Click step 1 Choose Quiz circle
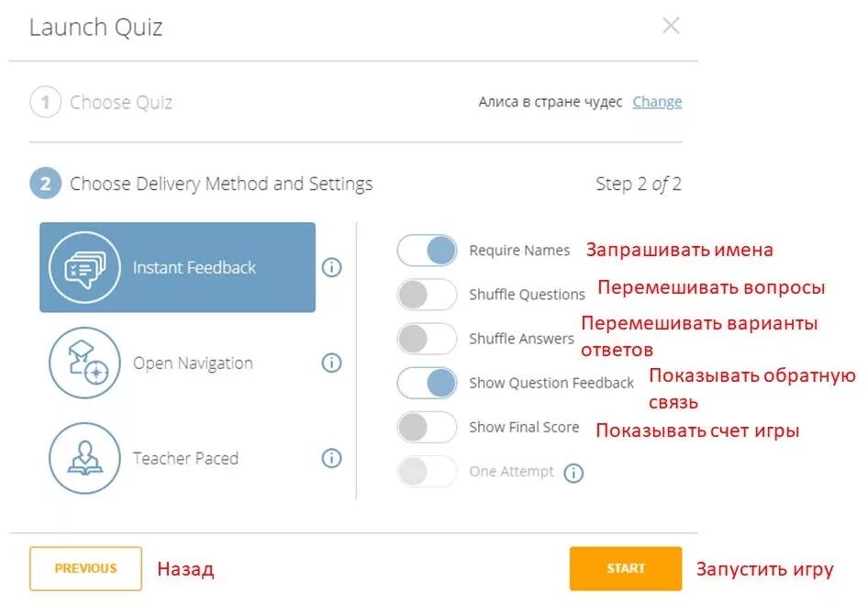 [x=45, y=102]
